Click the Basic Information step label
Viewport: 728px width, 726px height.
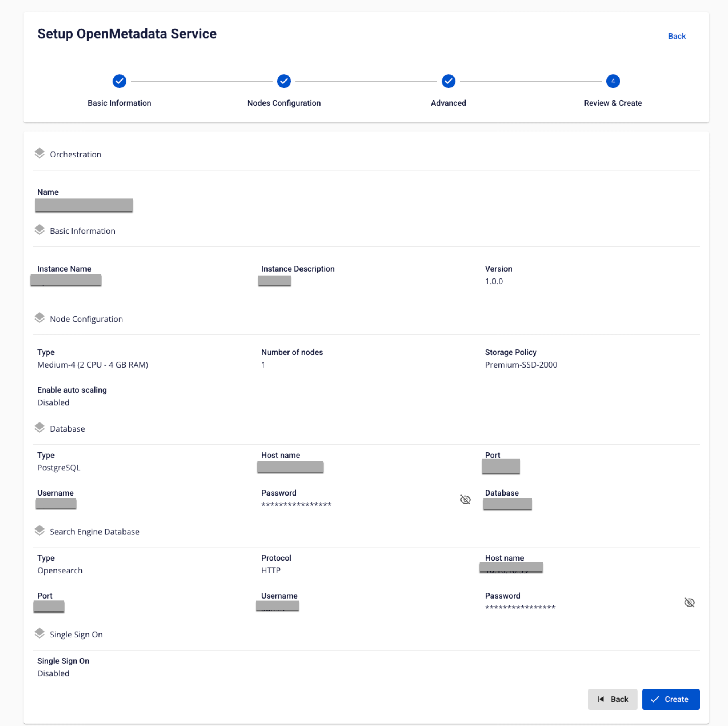pos(119,103)
